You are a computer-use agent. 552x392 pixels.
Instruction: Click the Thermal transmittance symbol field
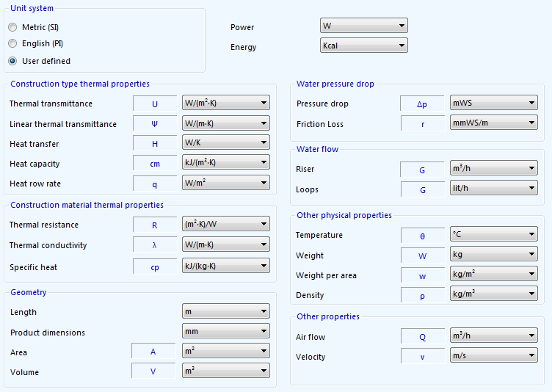(x=155, y=104)
